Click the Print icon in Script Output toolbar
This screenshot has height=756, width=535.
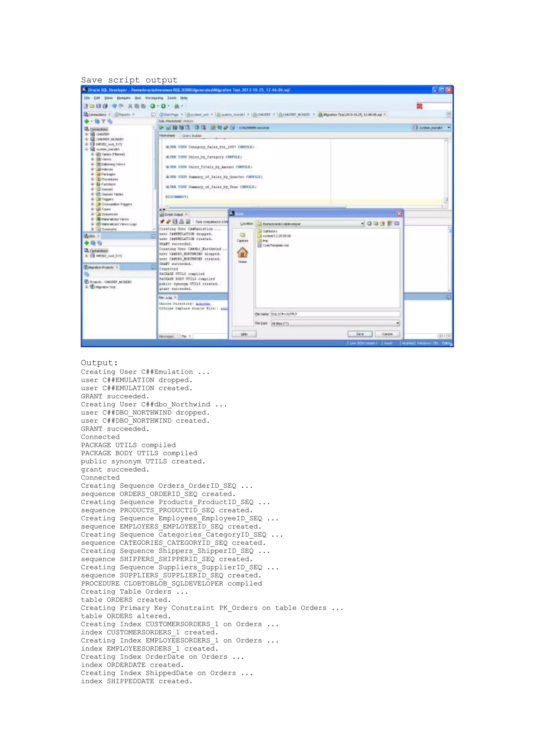click(181, 222)
